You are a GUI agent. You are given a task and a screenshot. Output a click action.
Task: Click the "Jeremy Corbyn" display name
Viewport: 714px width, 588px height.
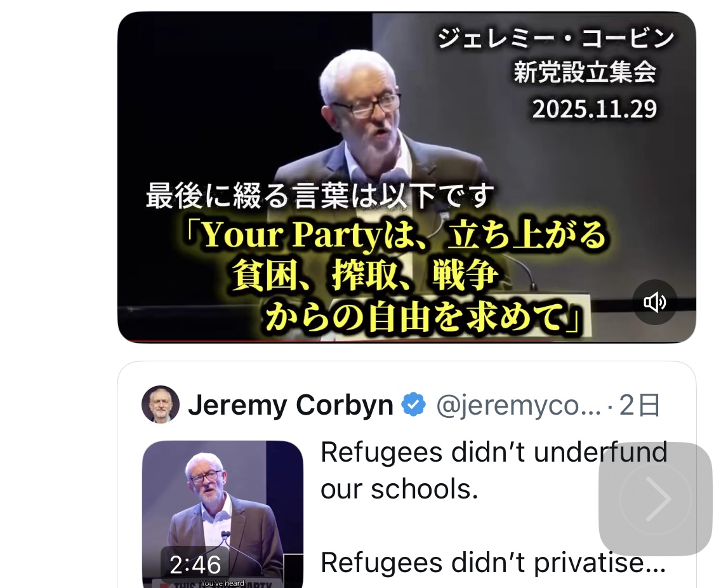coord(291,405)
